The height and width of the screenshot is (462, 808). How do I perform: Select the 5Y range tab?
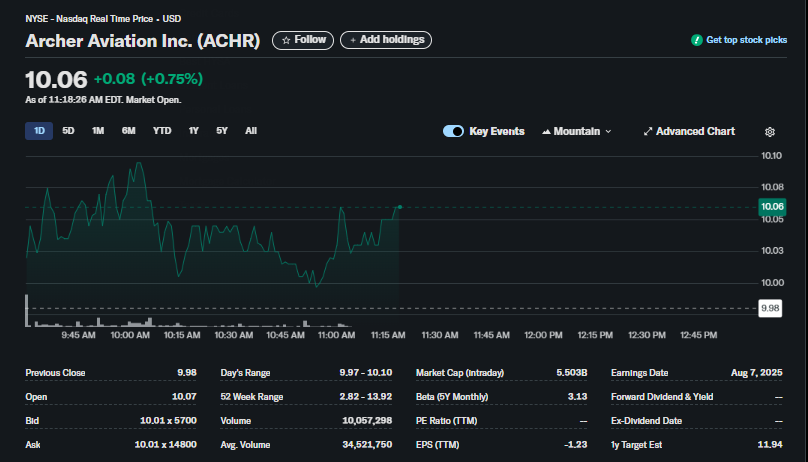(x=222, y=131)
